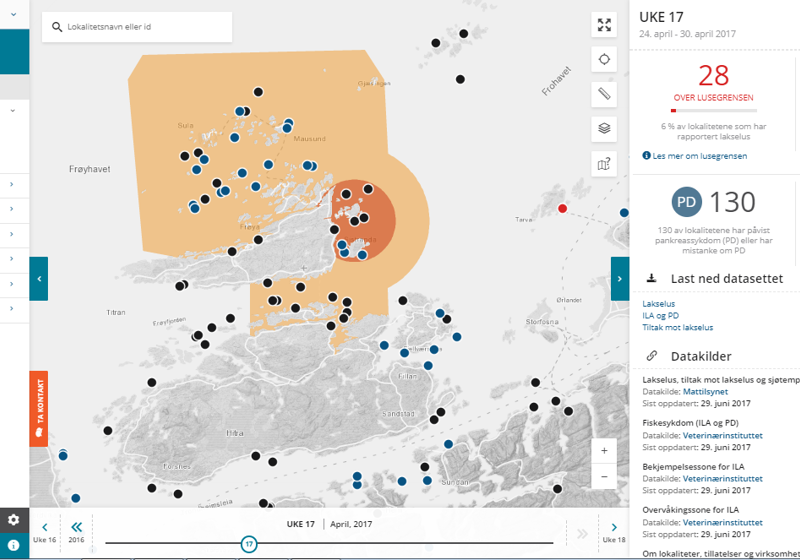
Task: Enter fullscreen map mode
Action: click(x=604, y=25)
